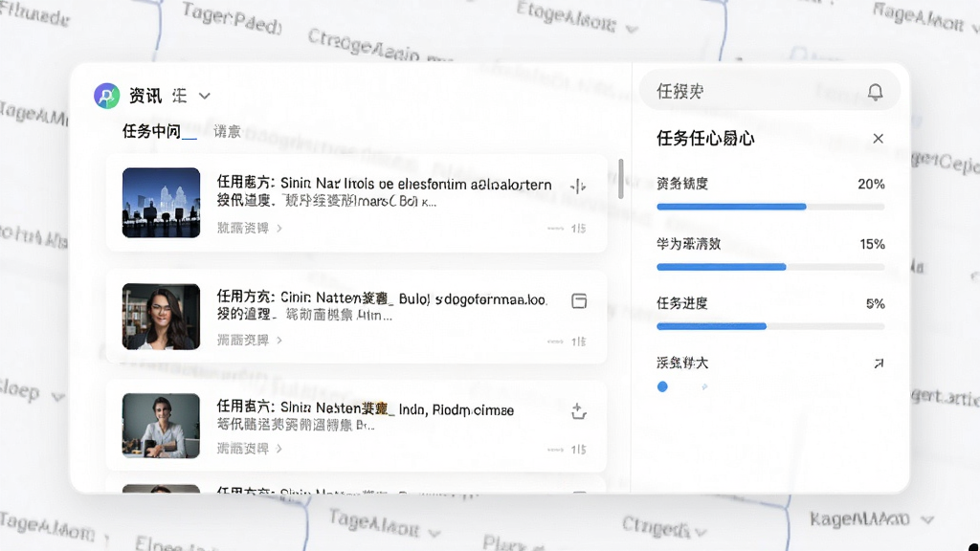Click the 任务进度 label

pos(681,303)
